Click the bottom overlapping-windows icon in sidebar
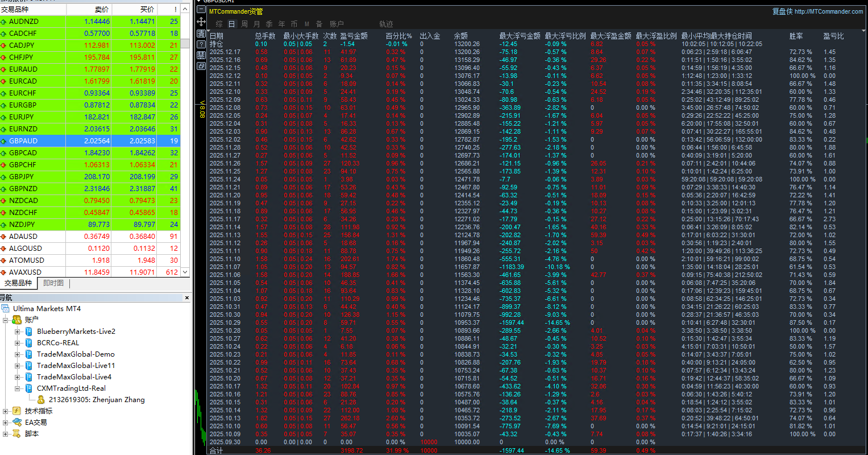The image size is (868, 455). click(x=201, y=66)
